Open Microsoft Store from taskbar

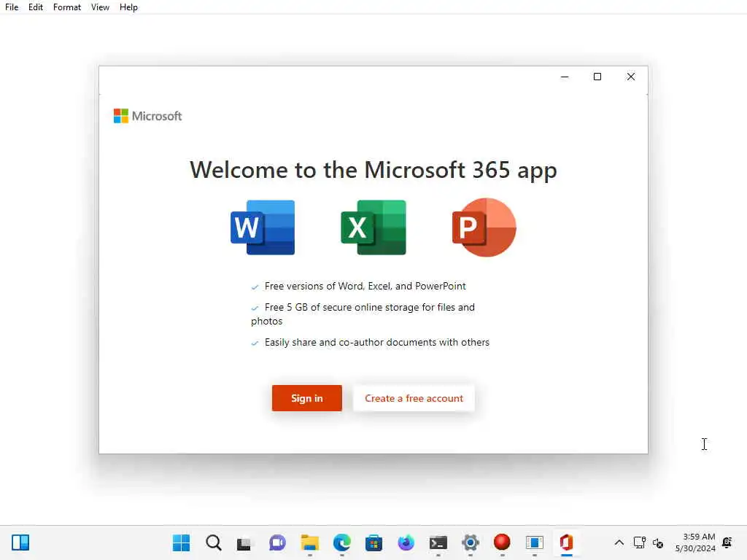(x=374, y=542)
